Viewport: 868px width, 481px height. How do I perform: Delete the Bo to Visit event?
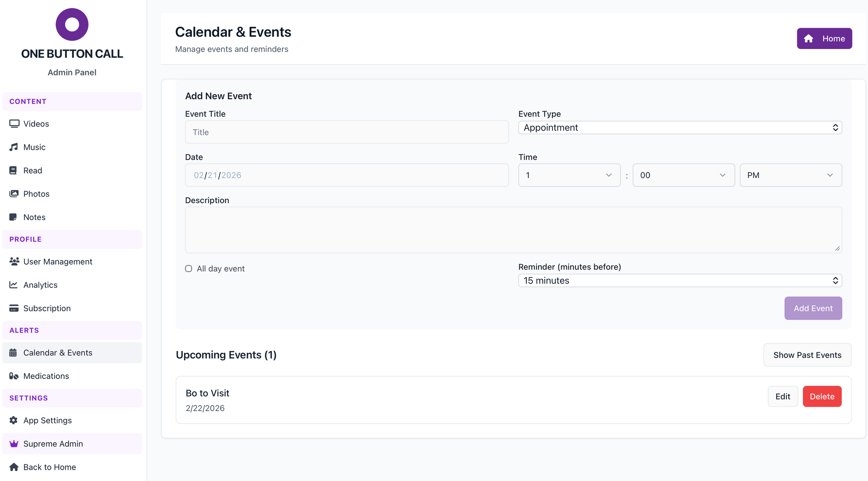[x=822, y=396]
